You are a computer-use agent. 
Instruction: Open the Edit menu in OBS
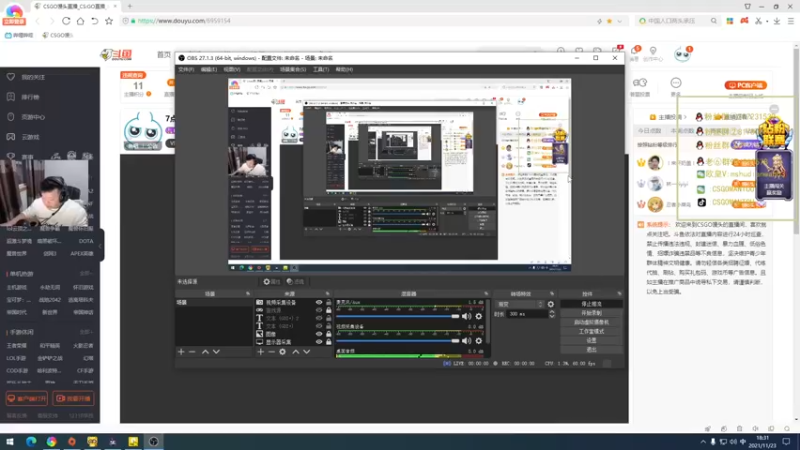click(209, 69)
